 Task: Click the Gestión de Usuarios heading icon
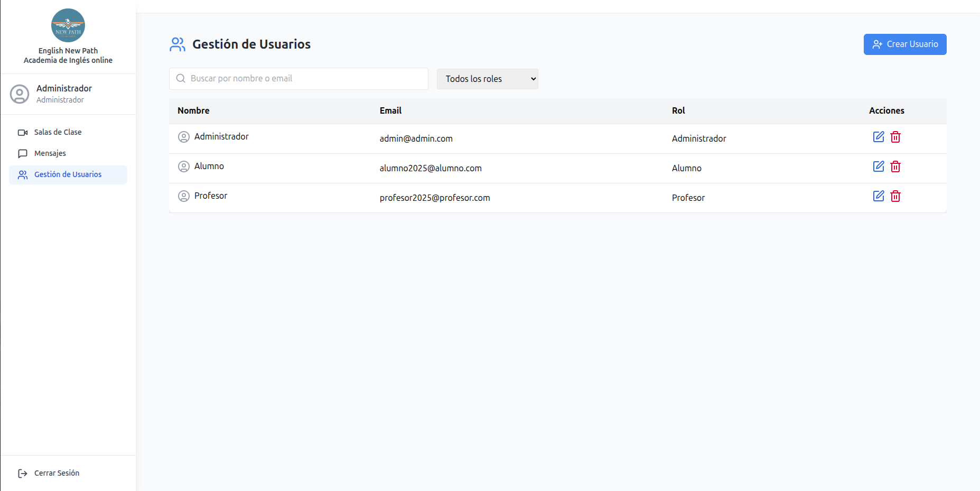(178, 44)
